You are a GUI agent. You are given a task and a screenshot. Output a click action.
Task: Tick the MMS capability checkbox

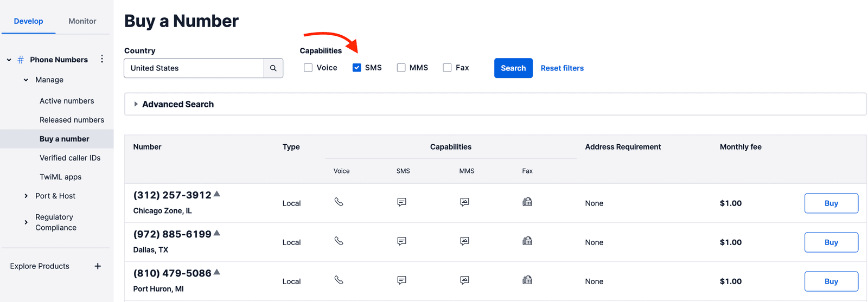tap(401, 68)
